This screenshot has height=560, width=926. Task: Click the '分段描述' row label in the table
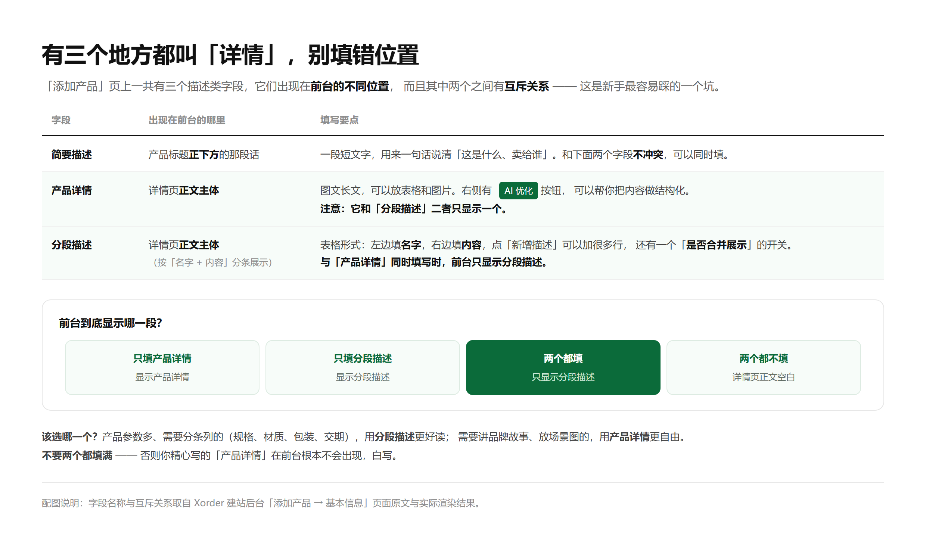tap(71, 245)
